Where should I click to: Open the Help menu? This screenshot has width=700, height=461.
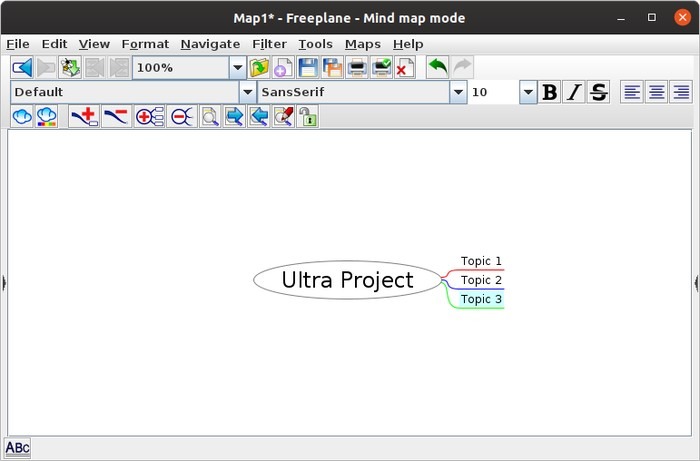408,44
